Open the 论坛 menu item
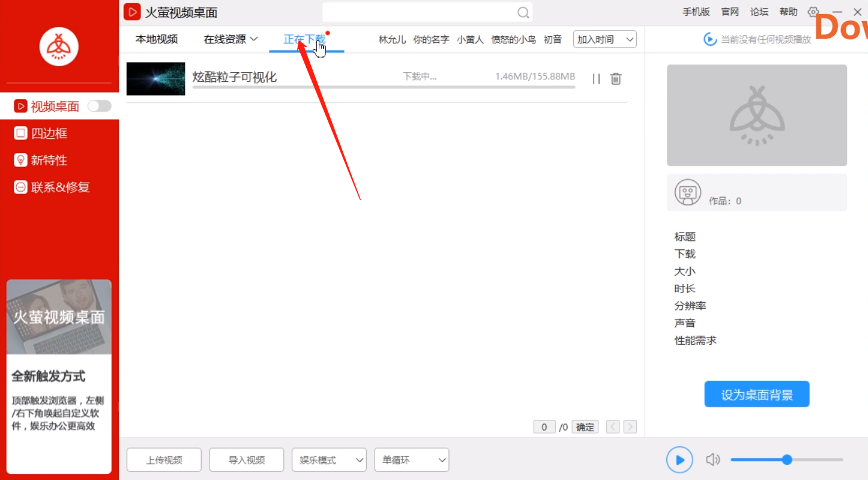The image size is (868, 480). tap(758, 11)
